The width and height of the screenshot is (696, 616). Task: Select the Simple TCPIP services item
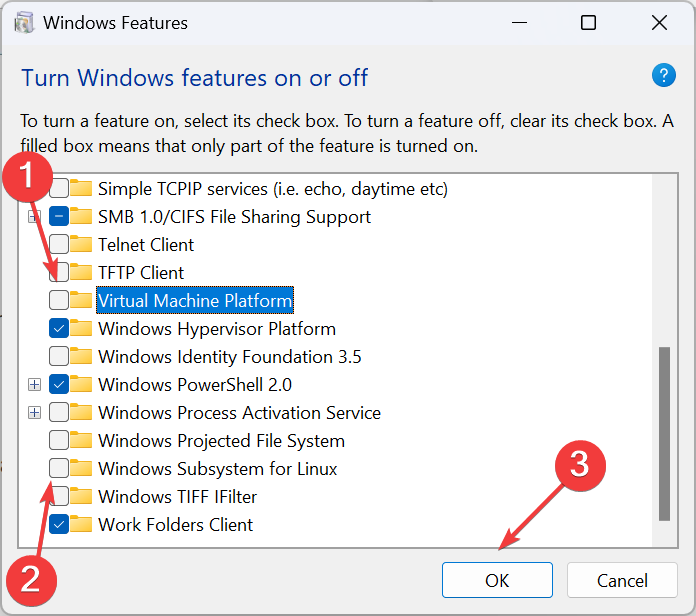click(272, 188)
